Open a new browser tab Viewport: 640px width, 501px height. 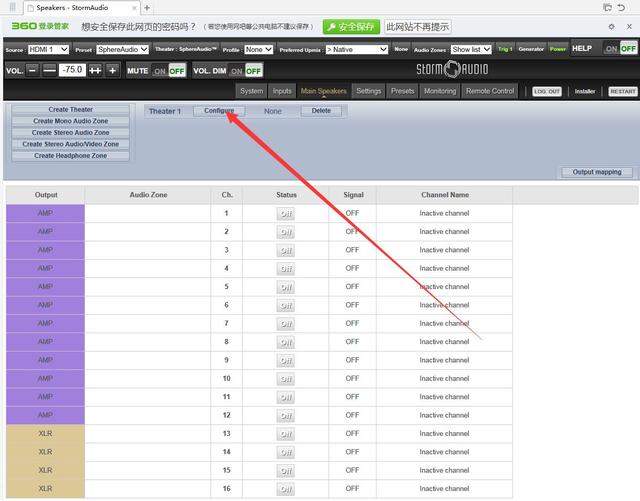pyautogui.click(x=147, y=7)
